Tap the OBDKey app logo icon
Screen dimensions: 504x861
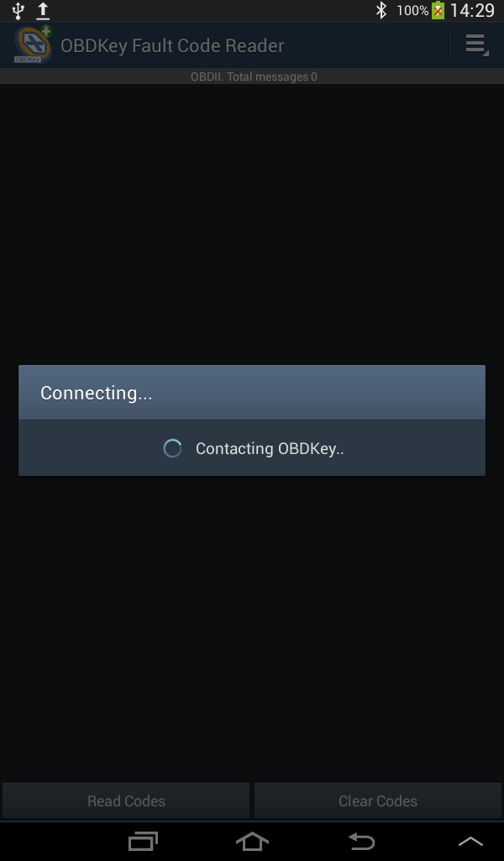[x=33, y=45]
